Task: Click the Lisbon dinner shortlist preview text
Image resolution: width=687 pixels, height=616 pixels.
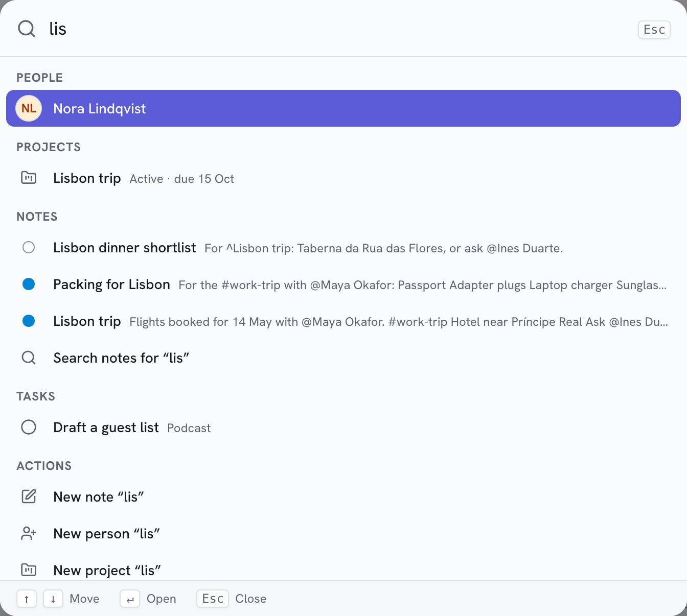Action: (x=383, y=248)
